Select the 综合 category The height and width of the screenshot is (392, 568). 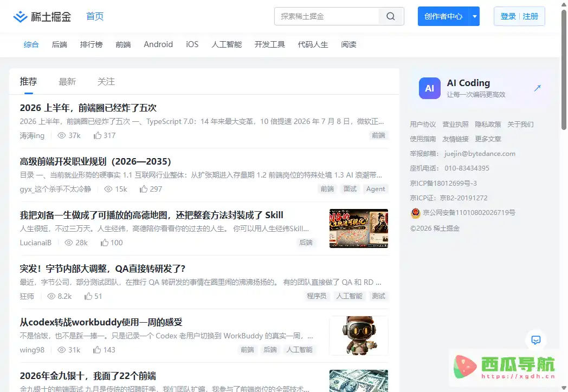[x=31, y=44]
